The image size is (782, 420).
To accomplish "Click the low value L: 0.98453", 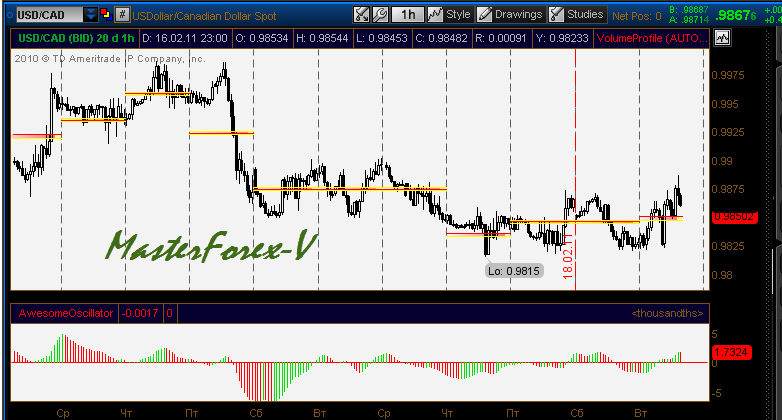I will [382, 38].
